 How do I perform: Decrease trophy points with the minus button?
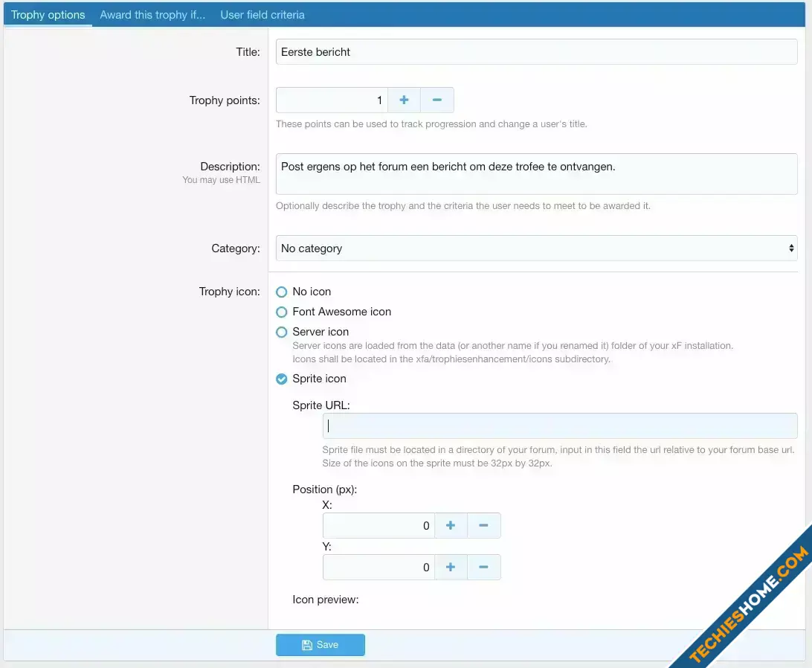pyautogui.click(x=437, y=100)
